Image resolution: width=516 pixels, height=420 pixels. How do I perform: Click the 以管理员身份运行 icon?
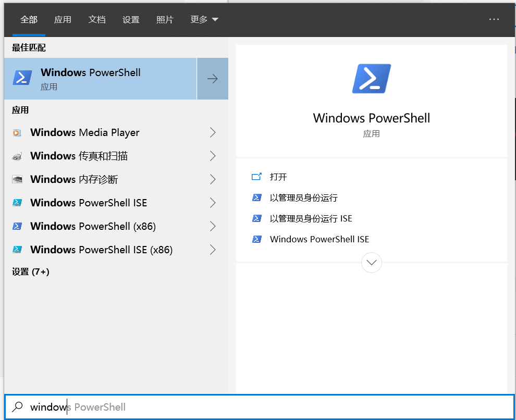257,197
